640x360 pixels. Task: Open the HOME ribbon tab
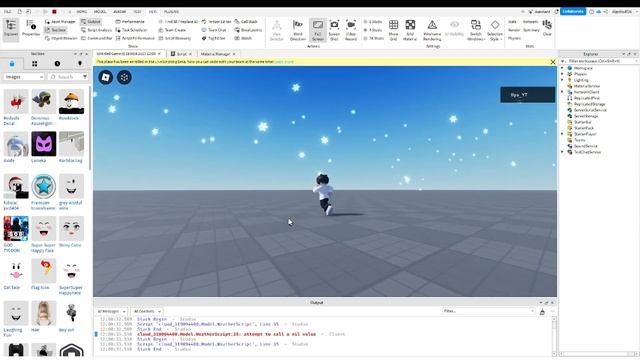tap(82, 12)
